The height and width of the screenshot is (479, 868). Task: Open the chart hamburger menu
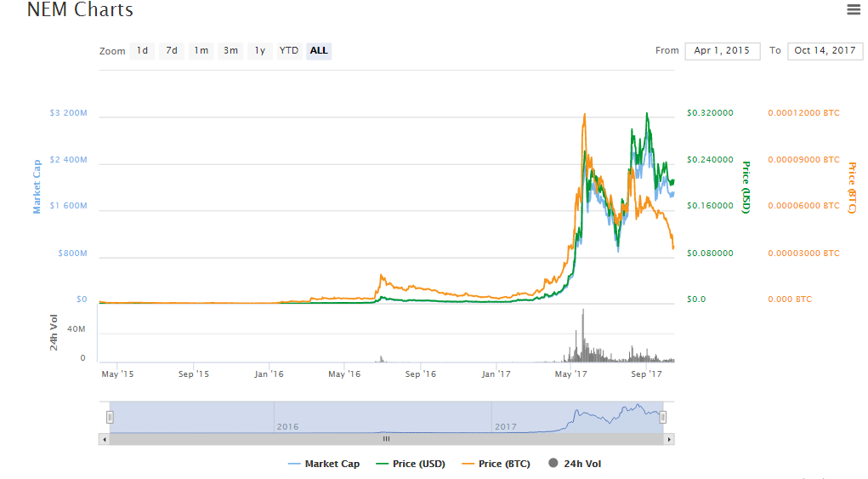(854, 9)
